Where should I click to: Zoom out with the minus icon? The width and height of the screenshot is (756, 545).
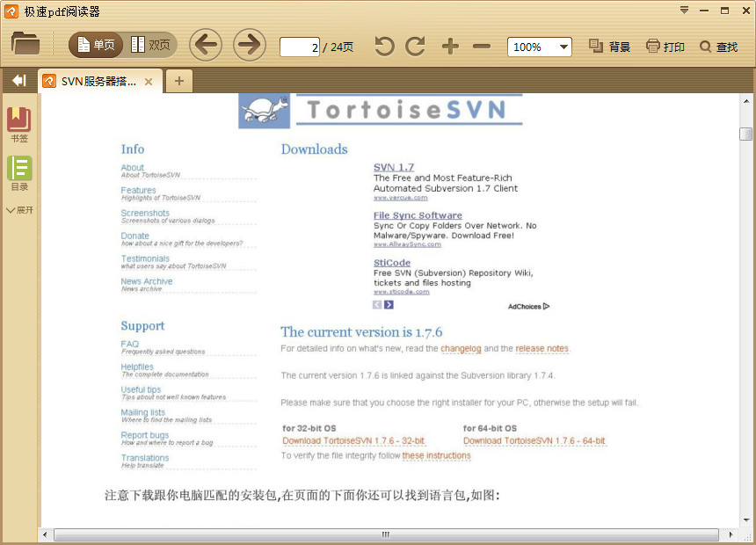point(481,47)
